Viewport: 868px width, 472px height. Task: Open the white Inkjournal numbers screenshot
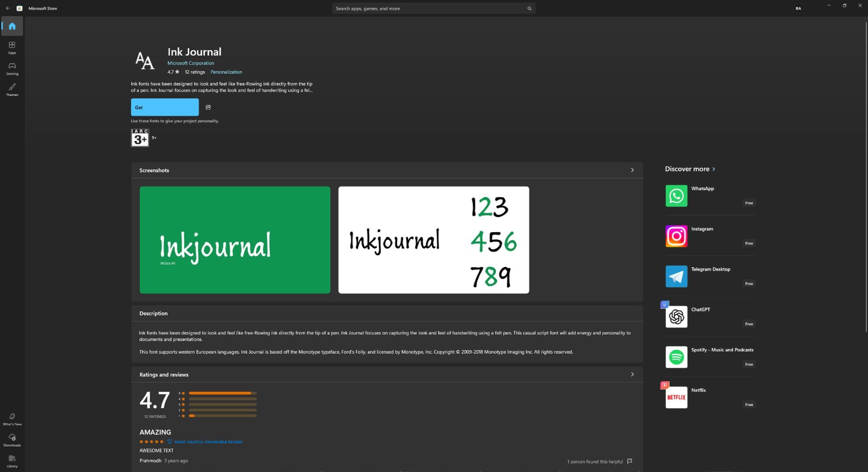point(434,240)
